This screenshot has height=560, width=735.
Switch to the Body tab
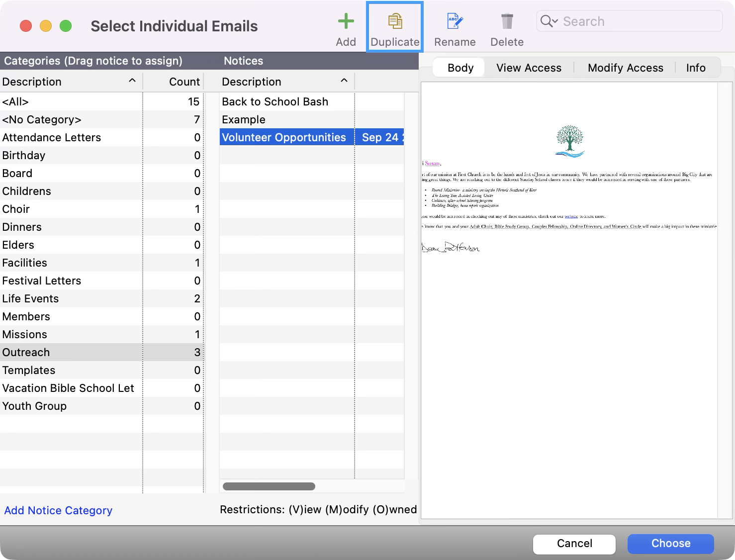pyautogui.click(x=460, y=68)
